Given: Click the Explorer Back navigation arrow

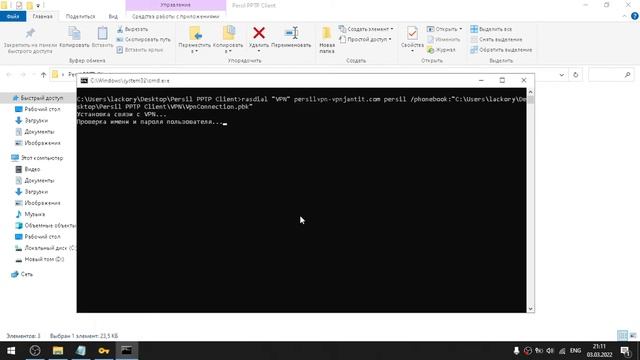Looking at the screenshot, I should coord(9,75).
